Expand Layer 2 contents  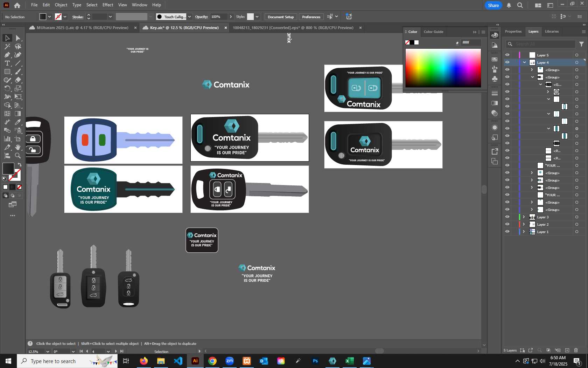click(x=524, y=224)
